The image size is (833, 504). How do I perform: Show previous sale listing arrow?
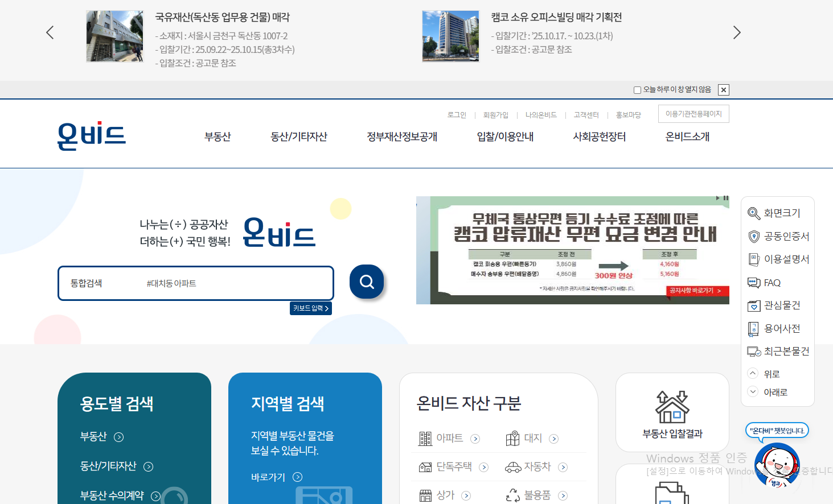coord(50,32)
